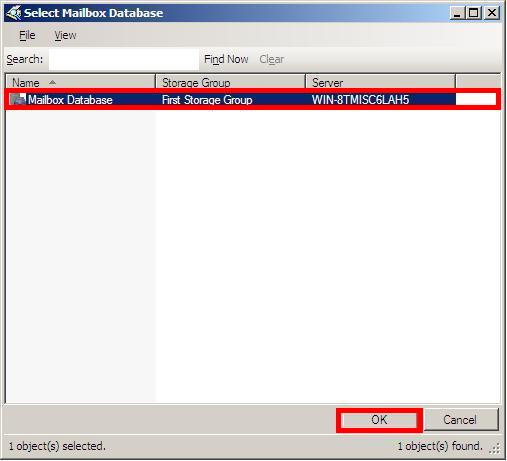Select the Mailbox Database icon in list
This screenshot has width=507, height=461.
(x=18, y=99)
